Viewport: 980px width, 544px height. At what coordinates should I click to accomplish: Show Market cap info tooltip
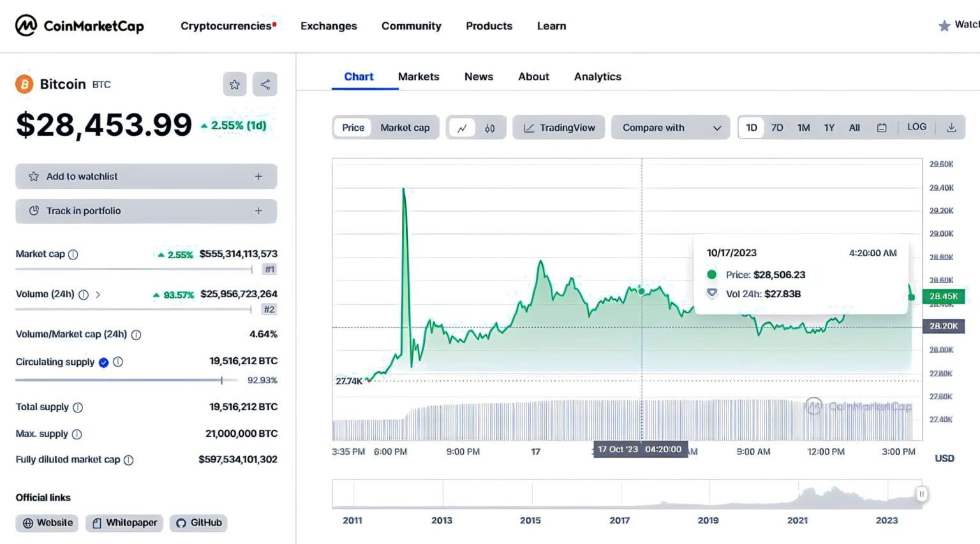coord(73,254)
